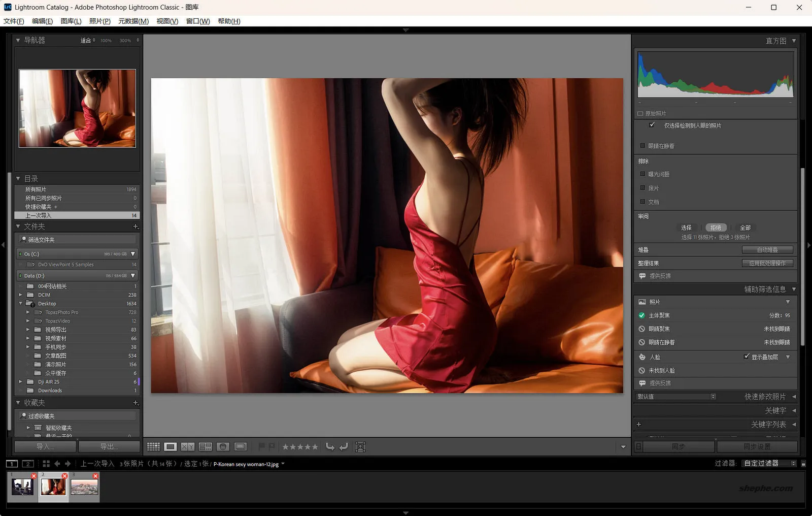Enable 文档 exclusion checkbox
Viewport: 812px width, 516px height.
click(642, 202)
